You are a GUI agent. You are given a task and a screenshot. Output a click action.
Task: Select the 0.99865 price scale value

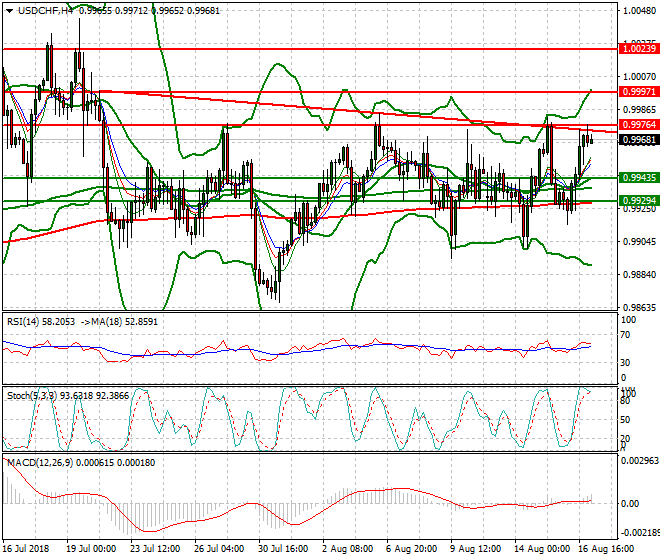pos(639,110)
